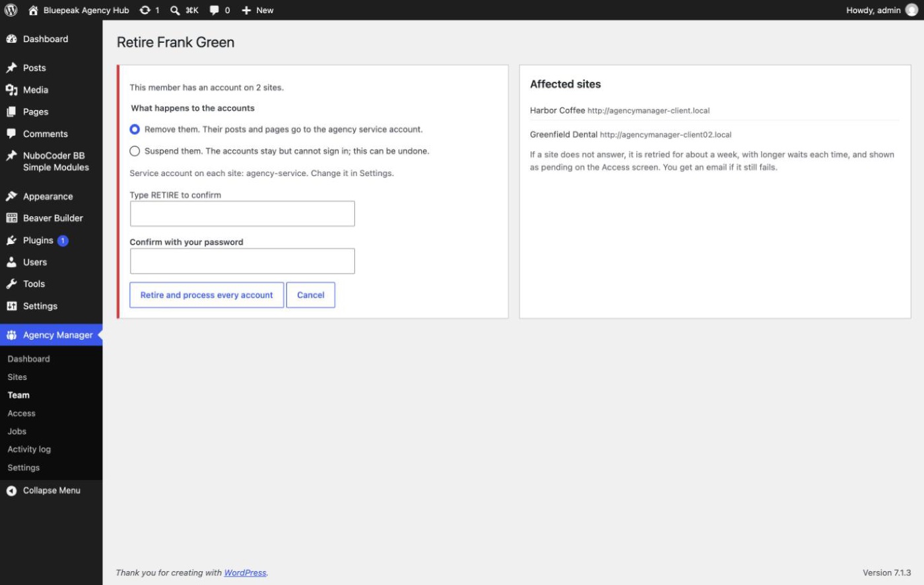Select the Remove them radio option
This screenshot has height=585, width=924.
pyautogui.click(x=135, y=129)
